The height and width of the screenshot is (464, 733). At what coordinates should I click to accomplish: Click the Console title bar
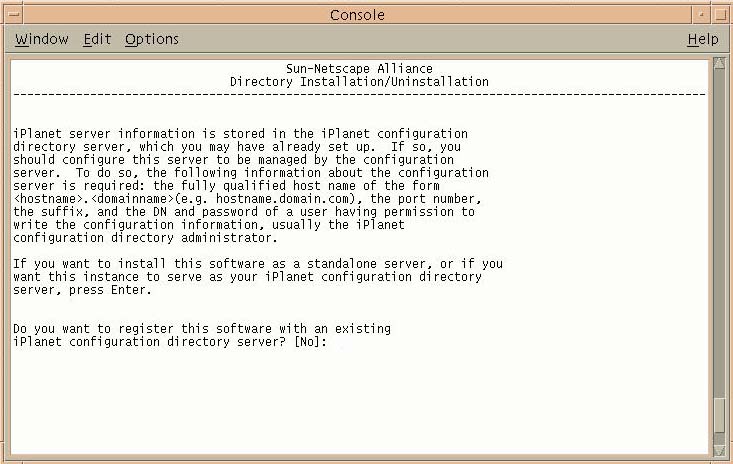click(357, 14)
